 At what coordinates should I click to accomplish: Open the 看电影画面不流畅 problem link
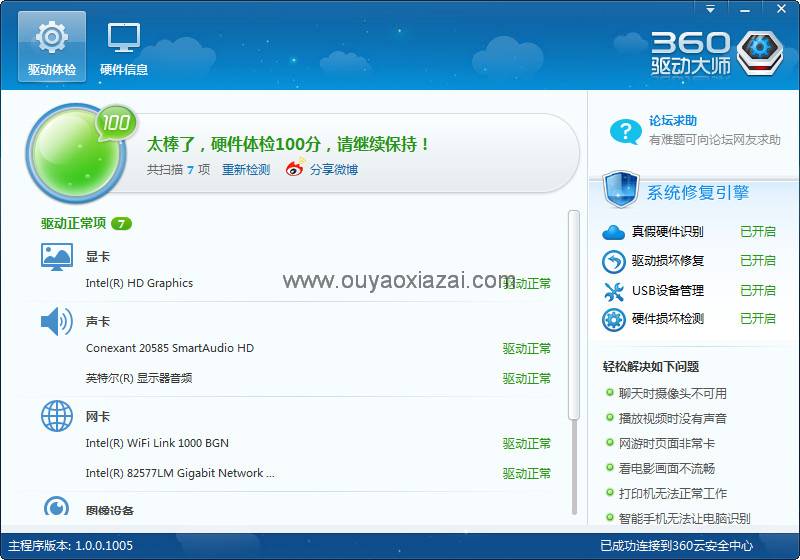[666, 468]
